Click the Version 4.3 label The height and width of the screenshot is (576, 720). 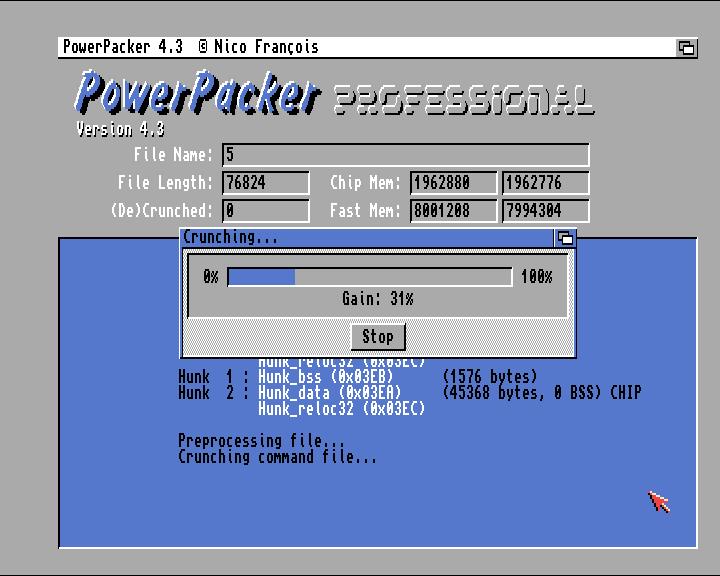pyautogui.click(x=120, y=129)
